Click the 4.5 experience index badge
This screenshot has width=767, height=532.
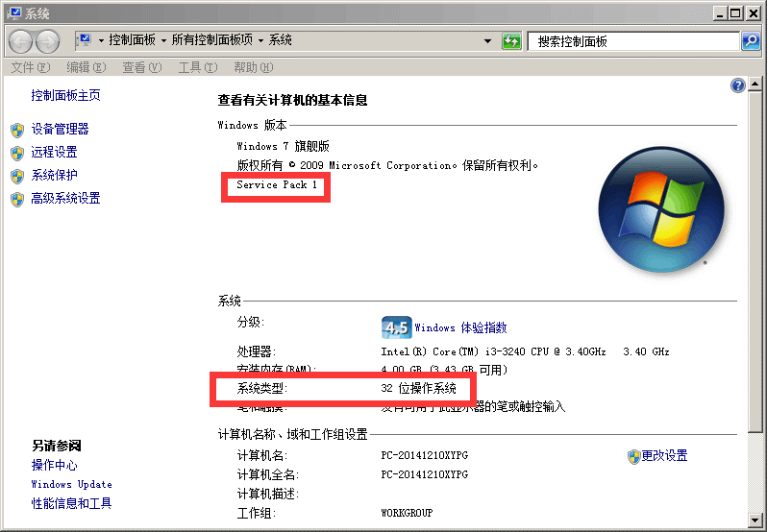(x=396, y=327)
